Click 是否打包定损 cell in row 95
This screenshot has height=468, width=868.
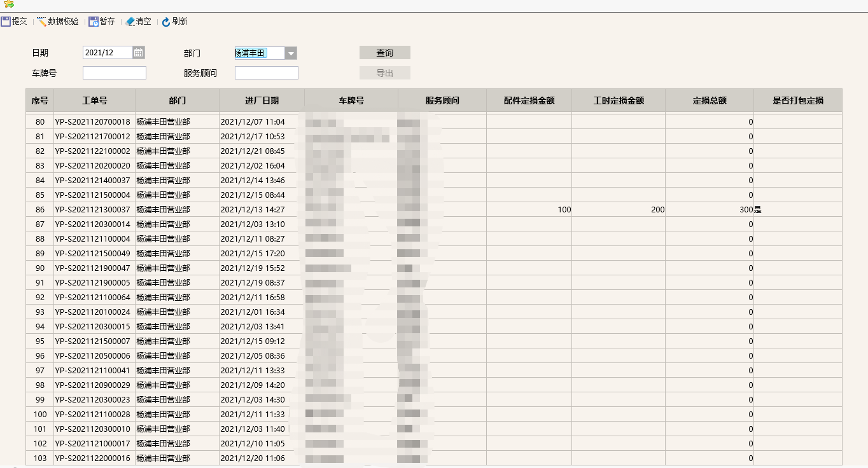pos(798,341)
